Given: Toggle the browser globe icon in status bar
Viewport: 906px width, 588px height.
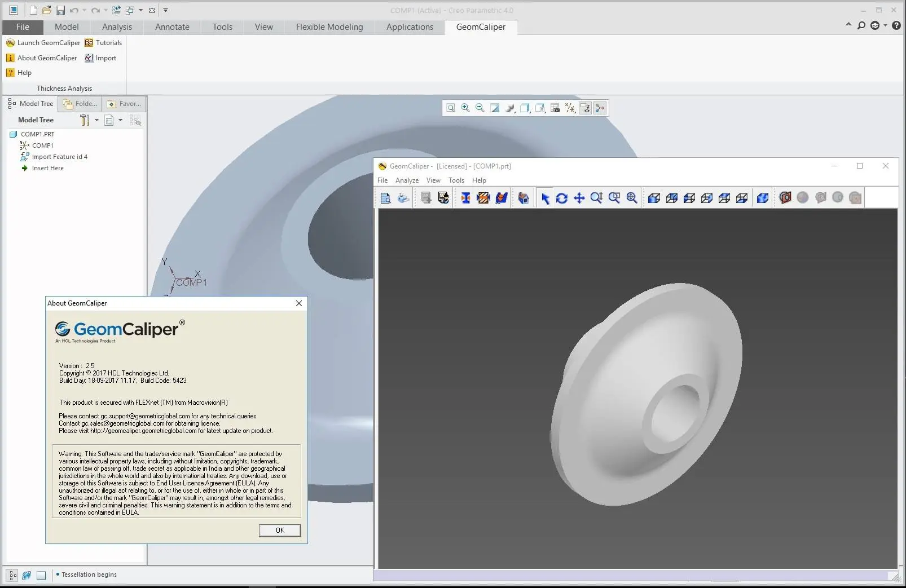Looking at the screenshot, I should [27, 575].
